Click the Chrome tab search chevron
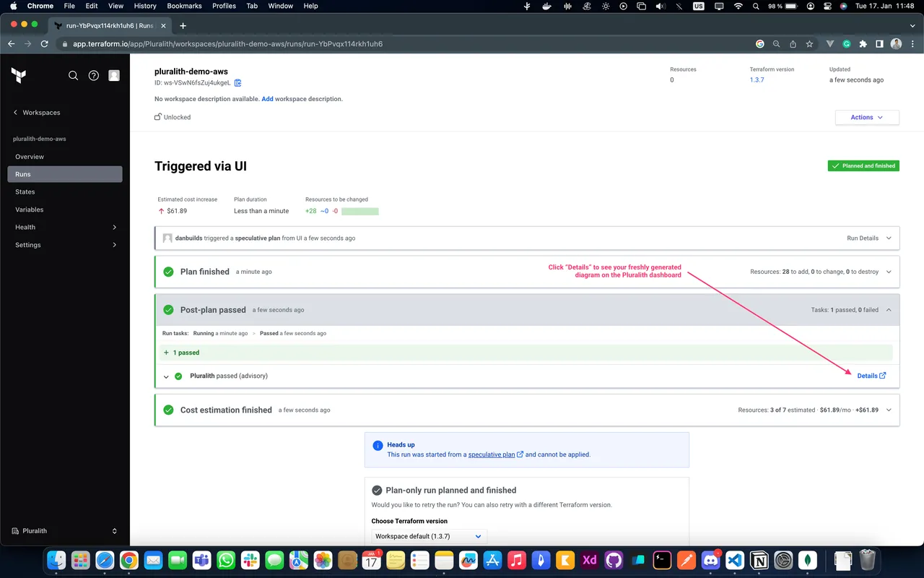 pyautogui.click(x=912, y=25)
